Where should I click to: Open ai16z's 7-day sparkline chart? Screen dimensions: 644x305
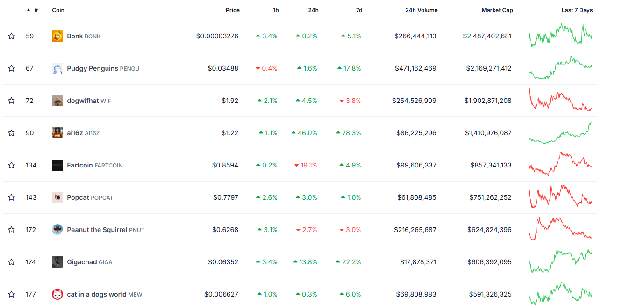561,132
